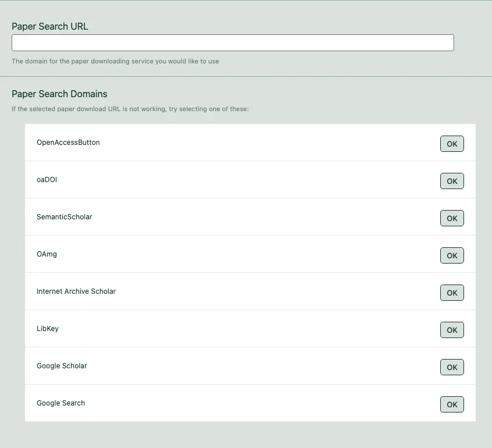Click the Paper Search URL heading
Screen dimensions: 492x448
[x=50, y=26]
